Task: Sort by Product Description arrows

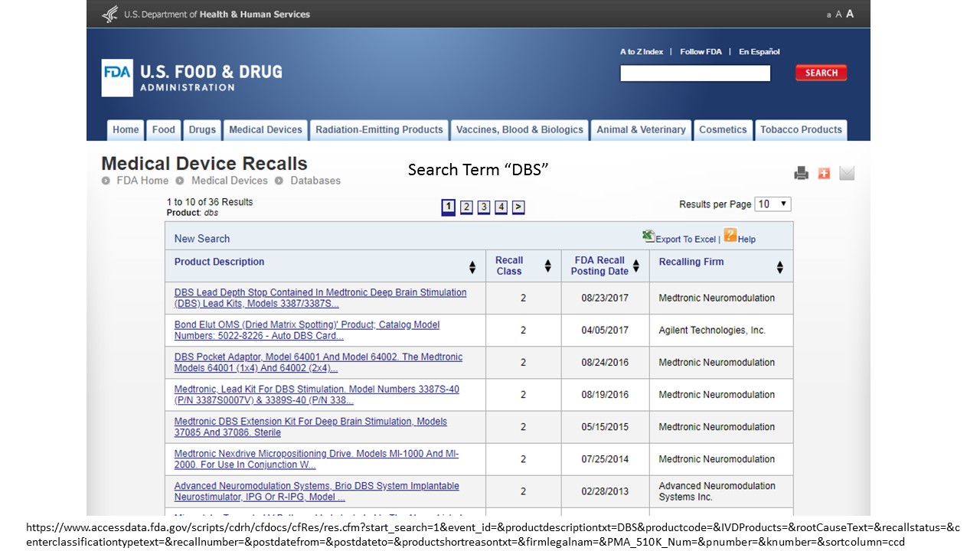Action: (472, 267)
